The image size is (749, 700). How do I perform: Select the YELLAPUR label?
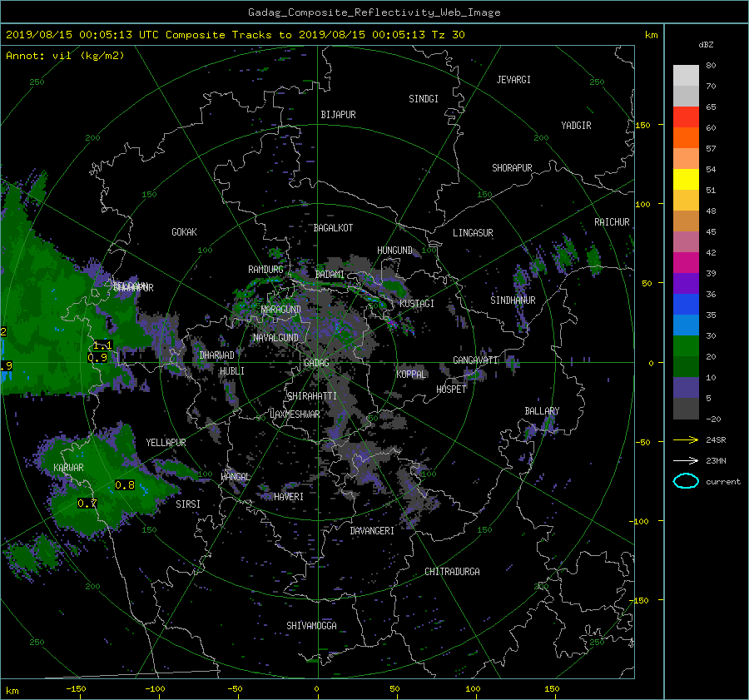pos(166,443)
